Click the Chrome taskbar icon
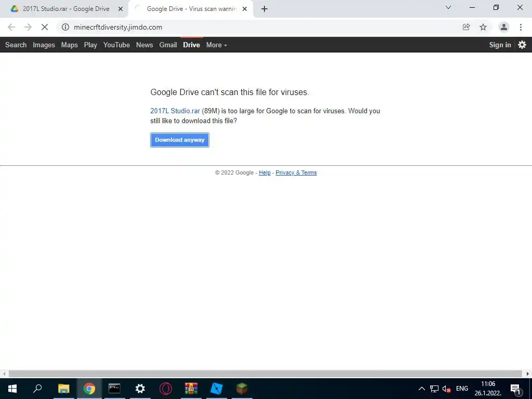Image resolution: width=532 pixels, height=399 pixels. (89, 389)
